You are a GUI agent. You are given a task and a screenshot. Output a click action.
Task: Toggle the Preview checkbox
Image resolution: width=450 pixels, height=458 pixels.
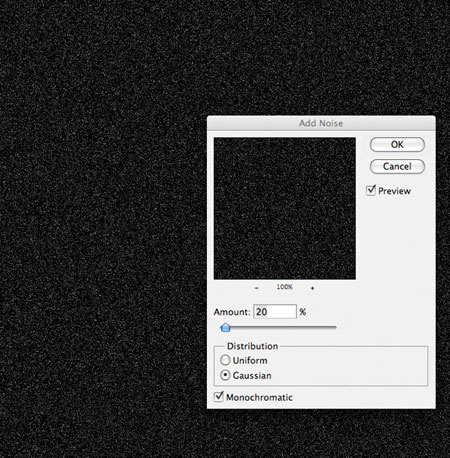[x=371, y=190]
